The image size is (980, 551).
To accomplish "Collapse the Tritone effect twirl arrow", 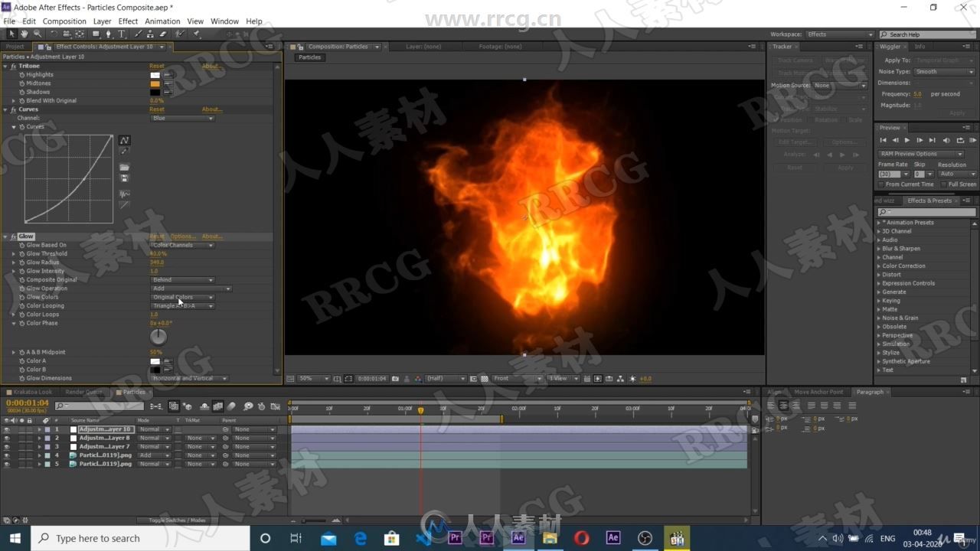I will (5, 66).
